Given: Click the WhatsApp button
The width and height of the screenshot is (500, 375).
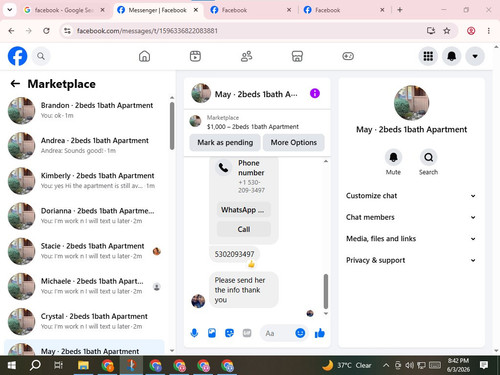Looking at the screenshot, I should (x=244, y=210).
